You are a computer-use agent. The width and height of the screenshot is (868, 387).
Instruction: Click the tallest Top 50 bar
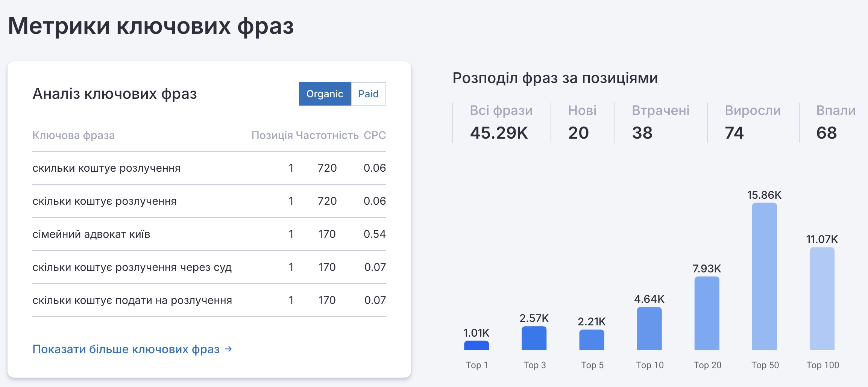click(764, 277)
